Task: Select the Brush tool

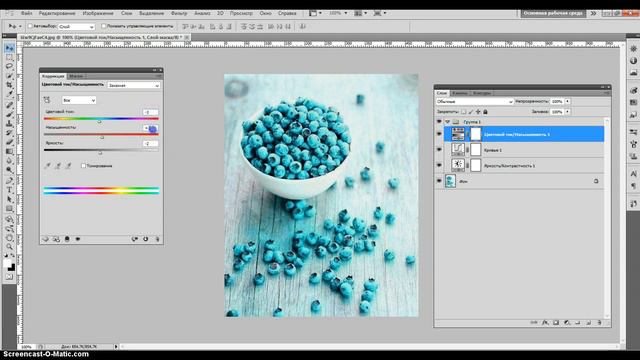Action: click(9, 114)
